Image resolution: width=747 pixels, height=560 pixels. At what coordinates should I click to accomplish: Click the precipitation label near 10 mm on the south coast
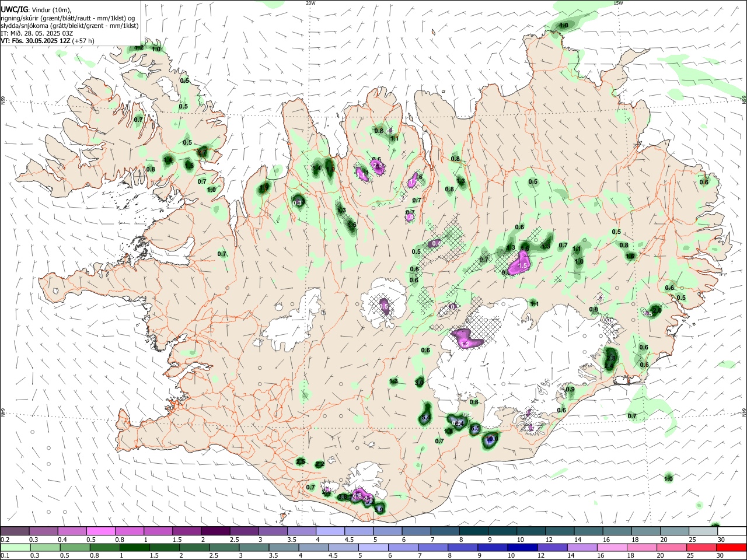point(491,439)
